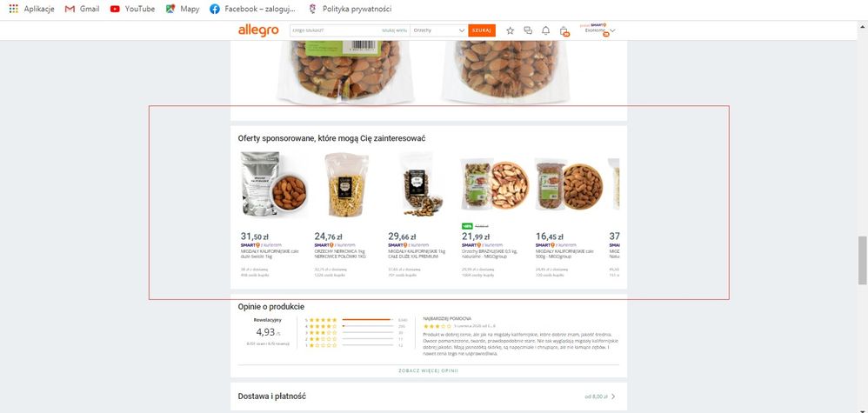The height and width of the screenshot is (413, 868).
Task: Click the orange SZUKAJ search button
Action: [x=482, y=30]
